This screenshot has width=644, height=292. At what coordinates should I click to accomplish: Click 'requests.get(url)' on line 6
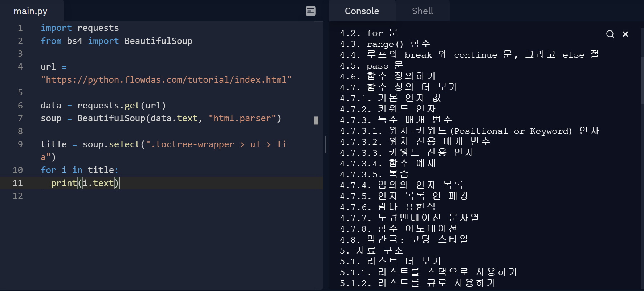(x=122, y=106)
